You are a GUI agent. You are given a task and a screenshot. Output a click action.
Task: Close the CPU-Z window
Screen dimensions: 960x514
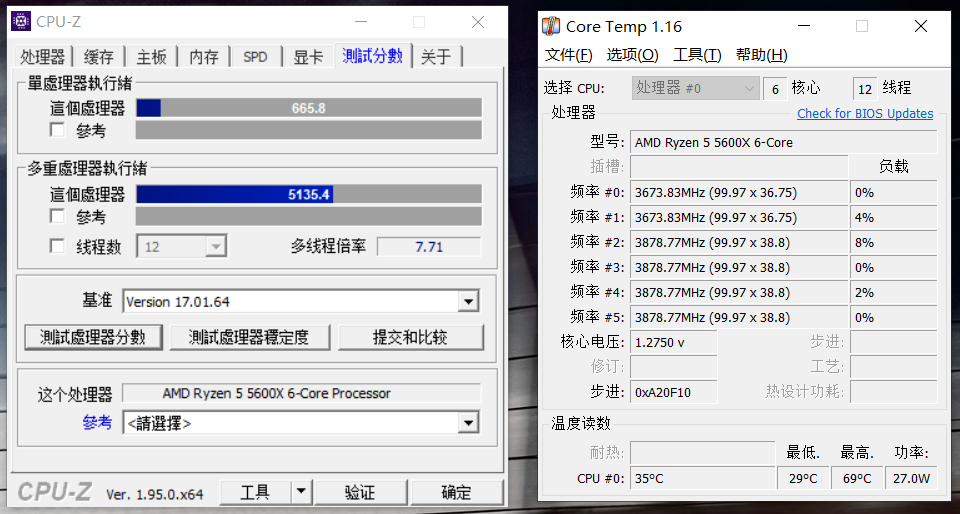pyautogui.click(x=478, y=22)
